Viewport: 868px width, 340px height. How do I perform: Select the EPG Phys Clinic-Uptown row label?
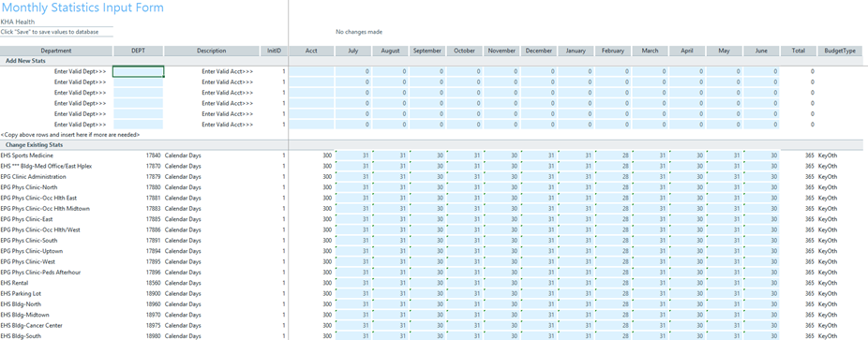[x=32, y=251]
